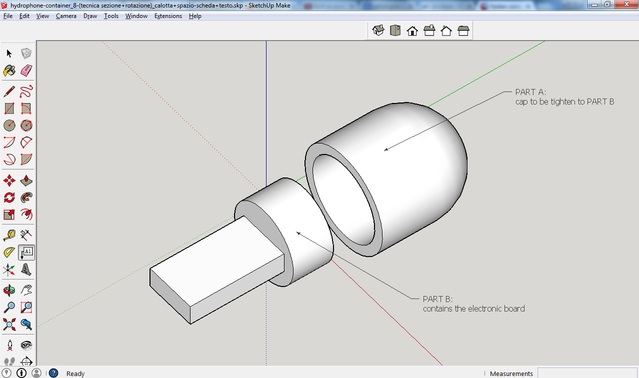The image size is (639, 378).
Task: Open the Extensions menu
Action: [168, 16]
